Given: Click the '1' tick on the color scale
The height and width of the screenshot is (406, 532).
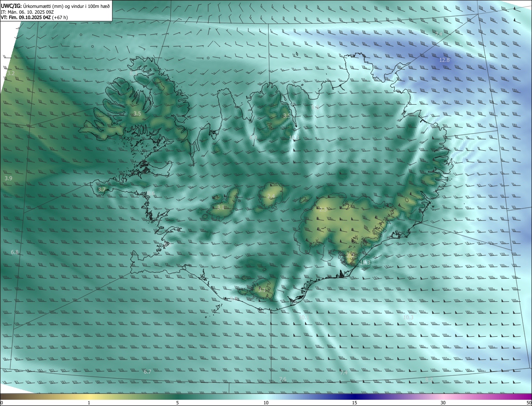Looking at the screenshot, I should tap(89, 403).
